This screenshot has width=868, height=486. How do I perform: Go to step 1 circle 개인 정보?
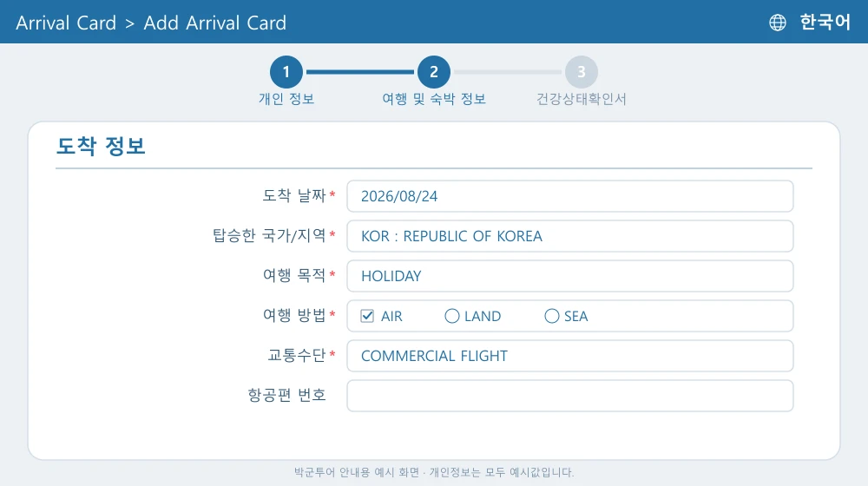tap(286, 72)
